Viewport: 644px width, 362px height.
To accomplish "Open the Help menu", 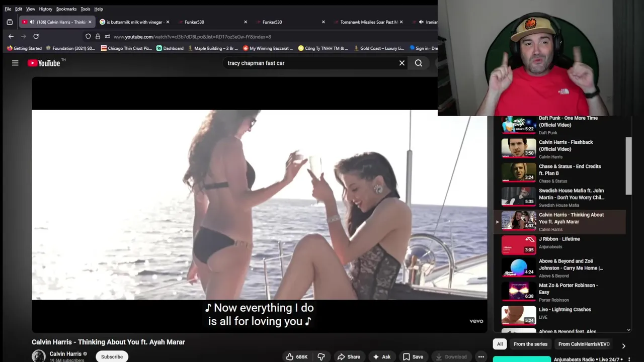I will (99, 9).
